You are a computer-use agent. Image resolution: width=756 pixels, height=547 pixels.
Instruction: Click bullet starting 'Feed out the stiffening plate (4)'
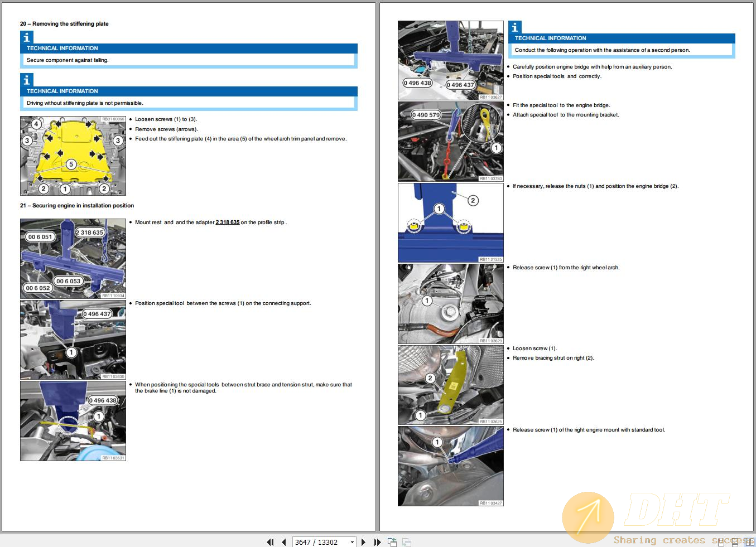[241, 139]
